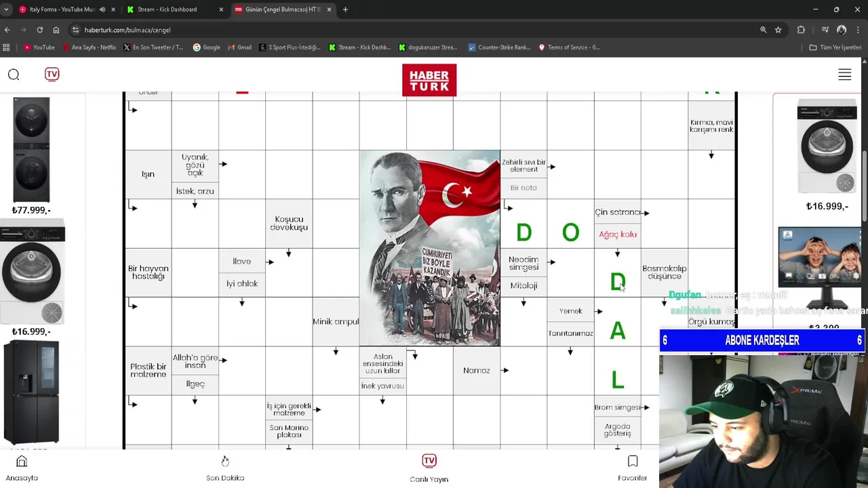The height and width of the screenshot is (488, 868).
Task: Open the zoom magnifier icon in address bar
Action: point(763,30)
